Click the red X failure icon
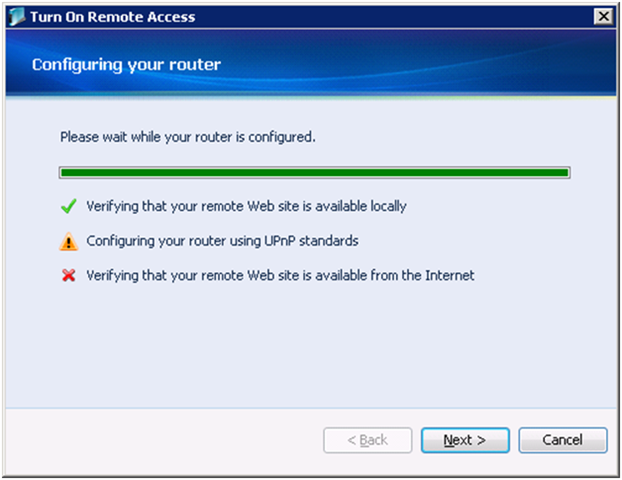 pos(68,275)
